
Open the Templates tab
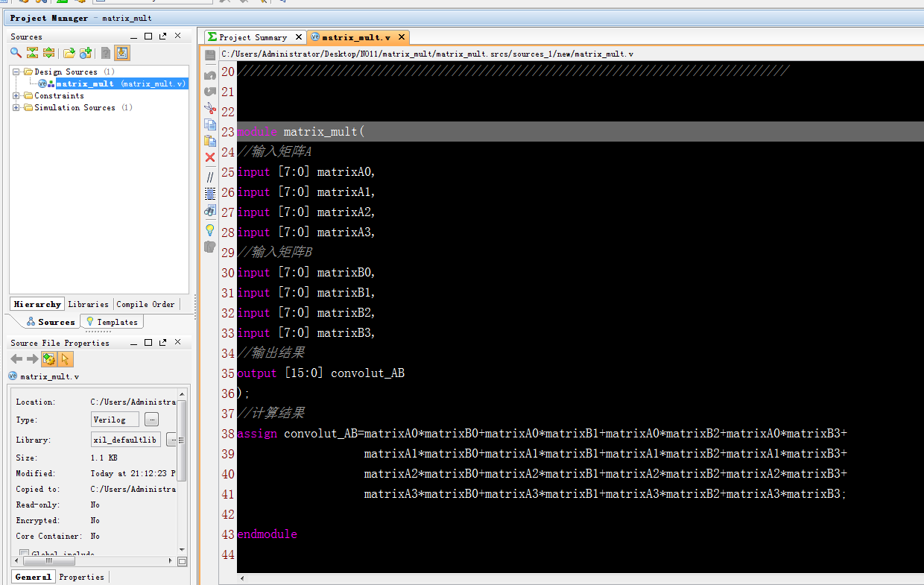coord(112,322)
